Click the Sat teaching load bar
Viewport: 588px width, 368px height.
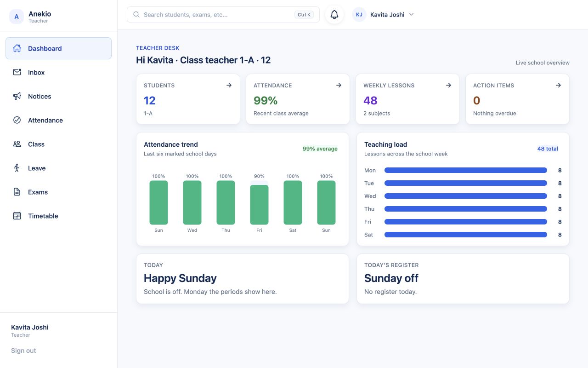pos(466,235)
